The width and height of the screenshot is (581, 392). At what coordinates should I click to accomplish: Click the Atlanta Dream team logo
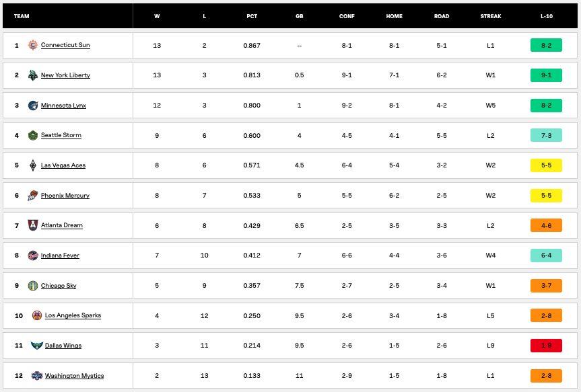[33, 225]
